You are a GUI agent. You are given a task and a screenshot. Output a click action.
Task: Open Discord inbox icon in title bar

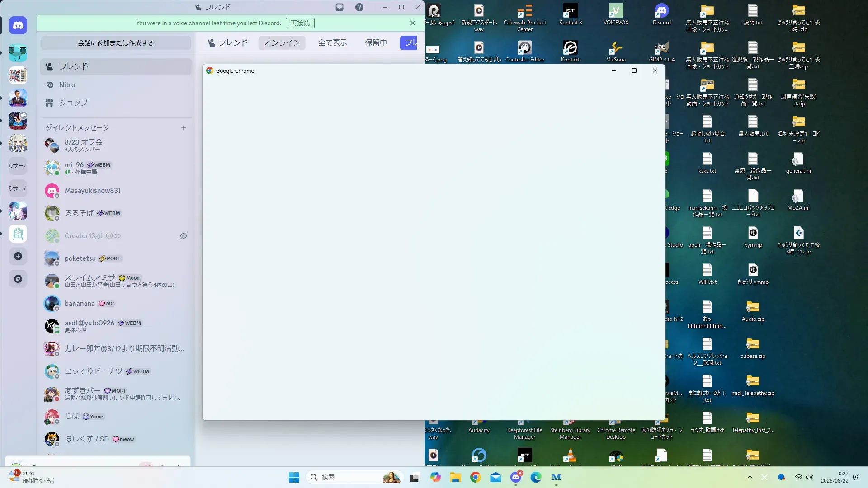[x=340, y=7]
